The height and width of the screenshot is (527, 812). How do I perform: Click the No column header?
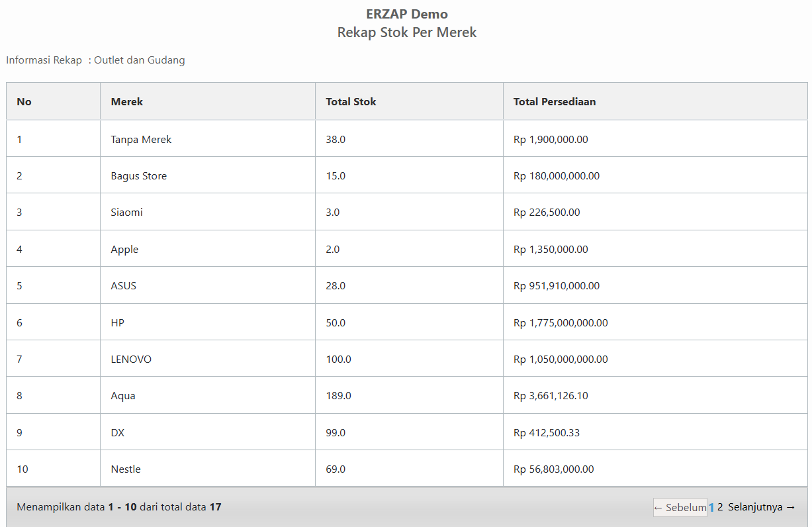[24, 101]
